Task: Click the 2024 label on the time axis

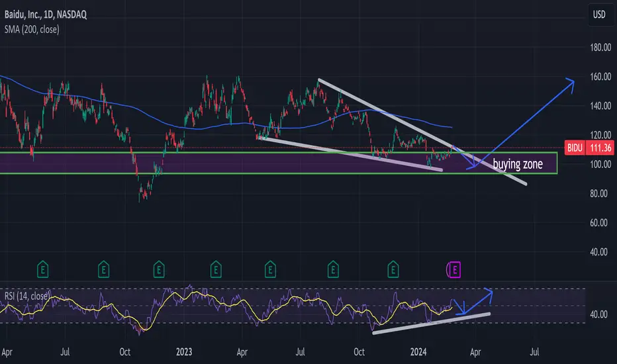Action: click(x=418, y=352)
